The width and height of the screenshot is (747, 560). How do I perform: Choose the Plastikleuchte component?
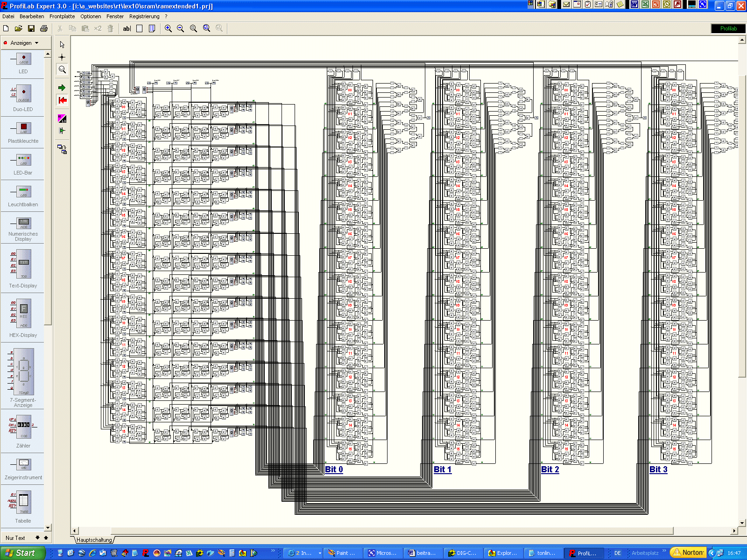tap(23, 133)
